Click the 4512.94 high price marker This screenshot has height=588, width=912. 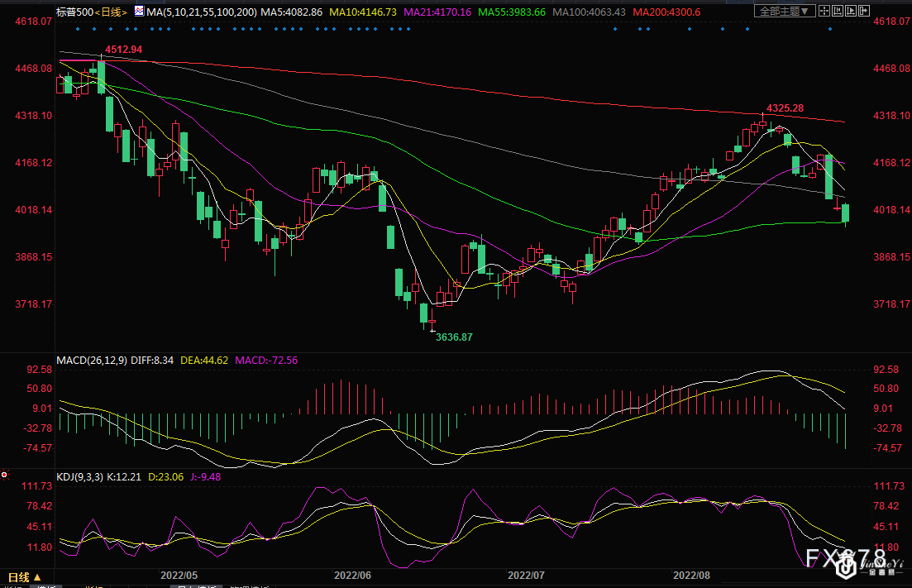tap(123, 50)
